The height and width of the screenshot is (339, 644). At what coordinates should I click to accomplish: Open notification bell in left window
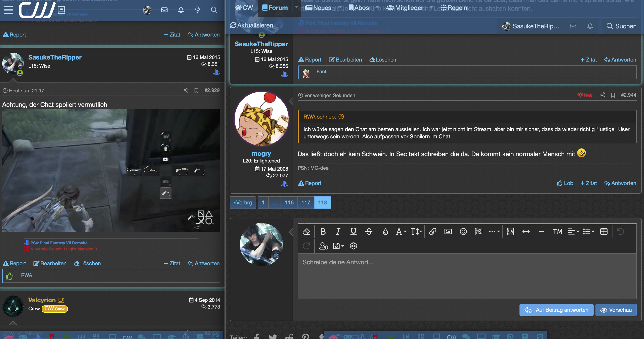tap(181, 10)
